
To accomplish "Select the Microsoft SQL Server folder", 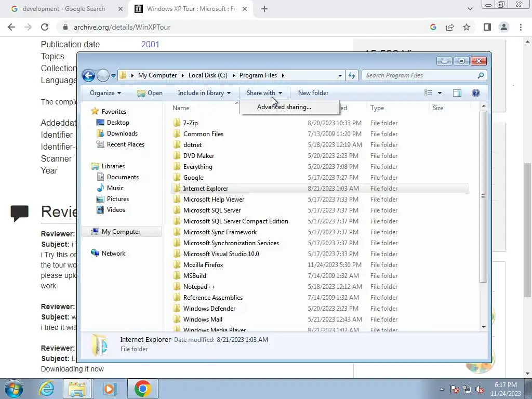I will coord(212,210).
